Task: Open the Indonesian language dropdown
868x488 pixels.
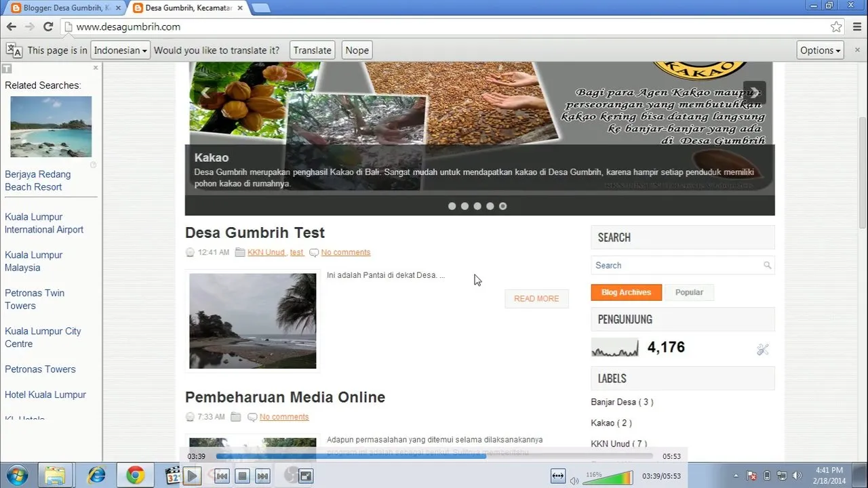Action: [120, 50]
